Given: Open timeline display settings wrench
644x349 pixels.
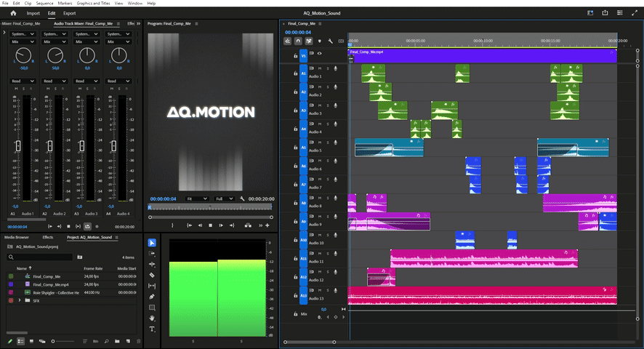Looking at the screenshot, I should pos(330,41).
